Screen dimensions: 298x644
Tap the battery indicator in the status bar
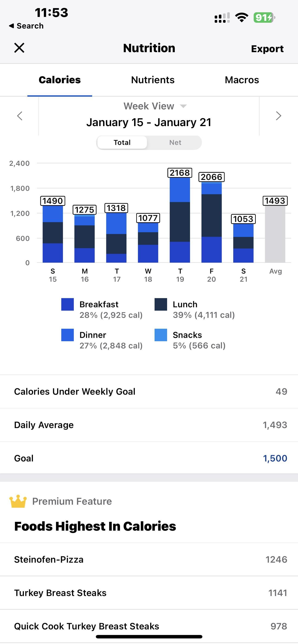264,17
